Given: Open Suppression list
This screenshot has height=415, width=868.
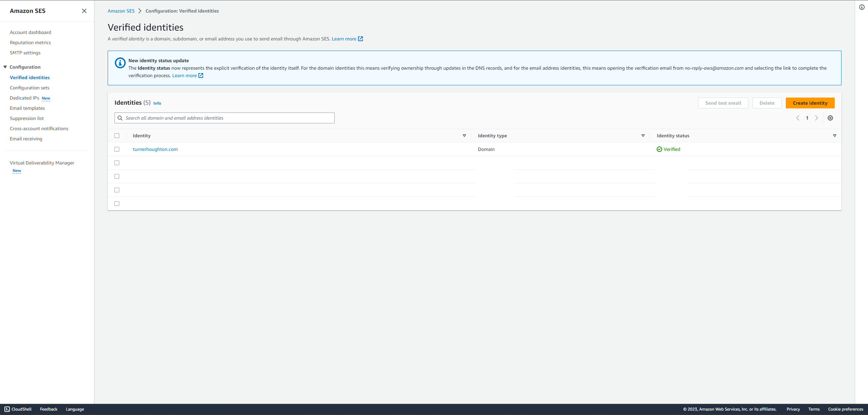Looking at the screenshot, I should point(27,118).
